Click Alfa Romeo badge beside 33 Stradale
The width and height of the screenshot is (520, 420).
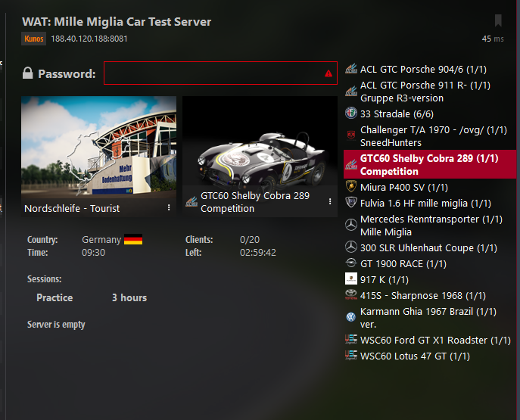351,113
